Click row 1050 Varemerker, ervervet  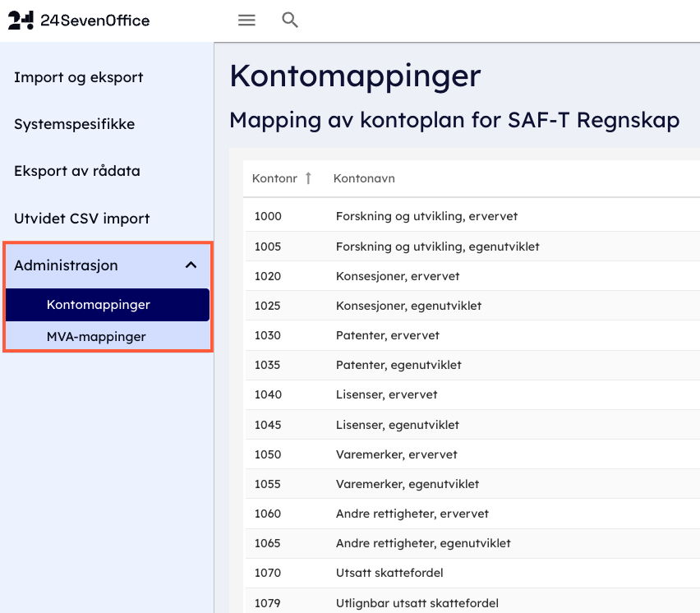point(397,454)
